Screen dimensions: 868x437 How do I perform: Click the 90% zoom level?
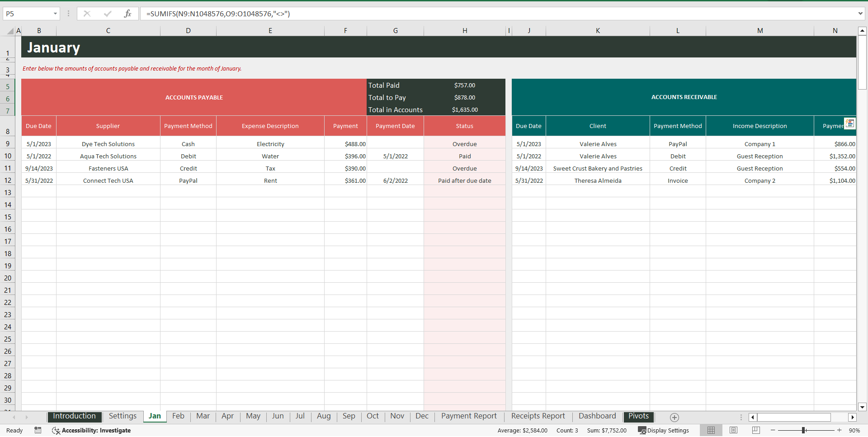click(x=854, y=430)
